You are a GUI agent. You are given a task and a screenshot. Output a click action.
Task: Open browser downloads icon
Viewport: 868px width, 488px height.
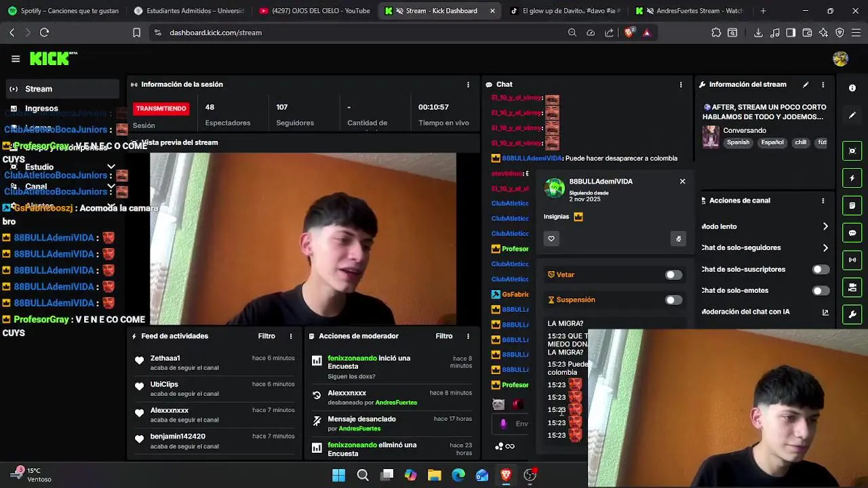[758, 33]
